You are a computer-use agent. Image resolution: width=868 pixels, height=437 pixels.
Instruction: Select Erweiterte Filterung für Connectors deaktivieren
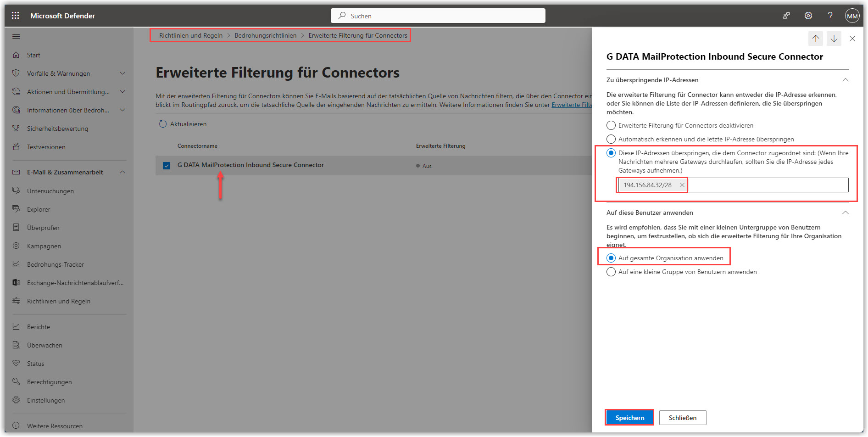tap(611, 125)
